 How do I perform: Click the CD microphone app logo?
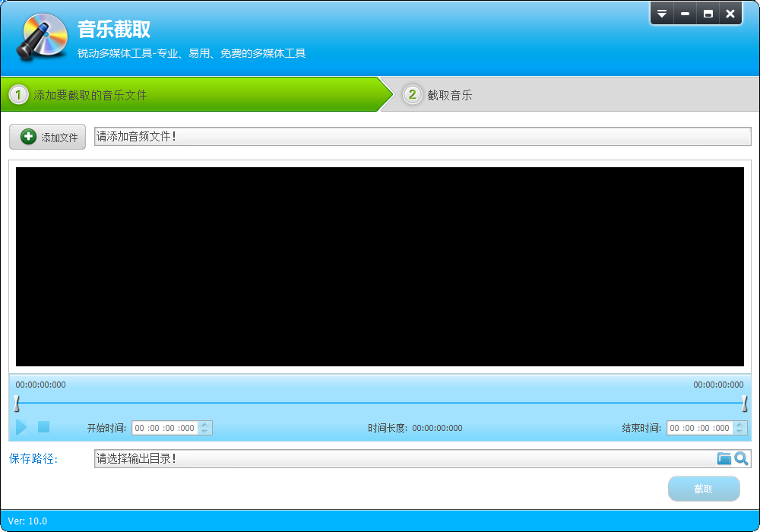tap(42, 36)
